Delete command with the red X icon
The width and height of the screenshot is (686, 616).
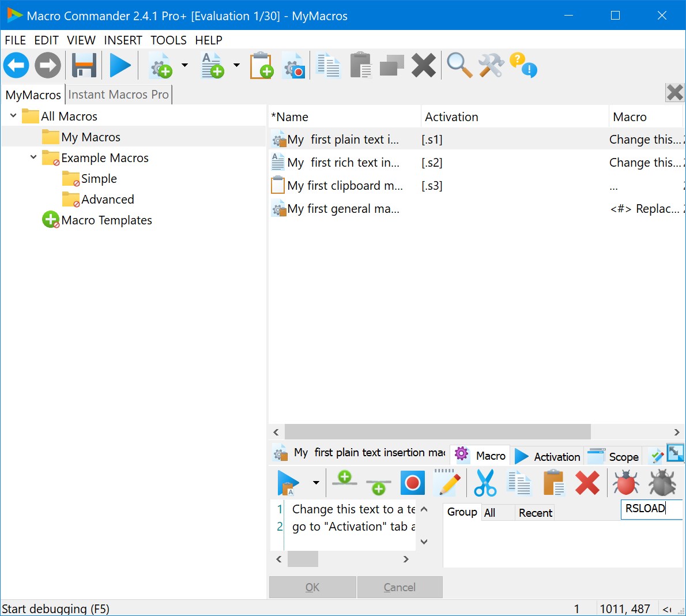[587, 483]
